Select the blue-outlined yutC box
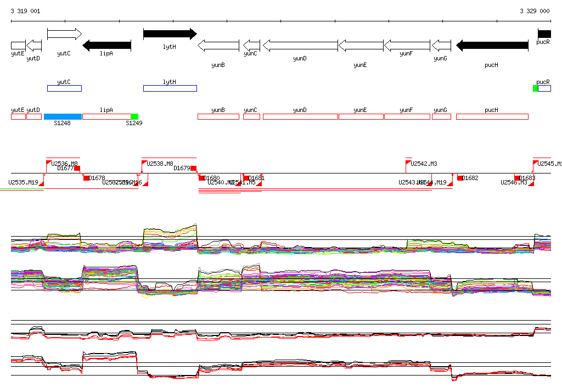Image resolution: width=562 pixels, height=392 pixels. [x=64, y=88]
